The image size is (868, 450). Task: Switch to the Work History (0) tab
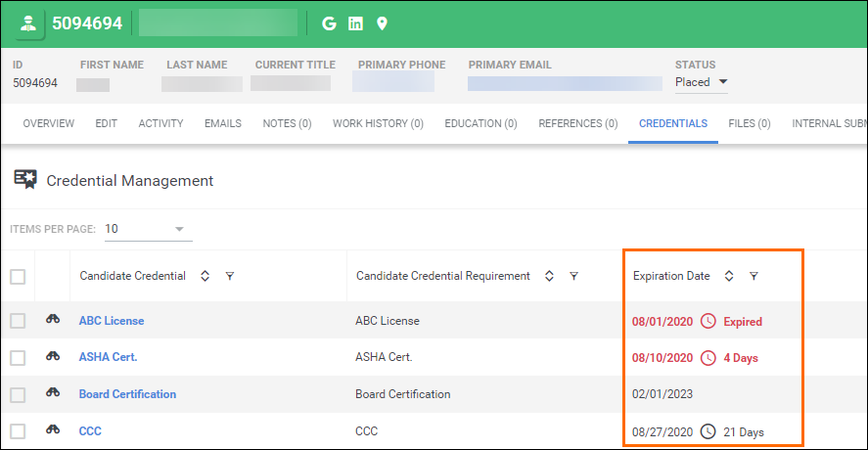click(378, 123)
